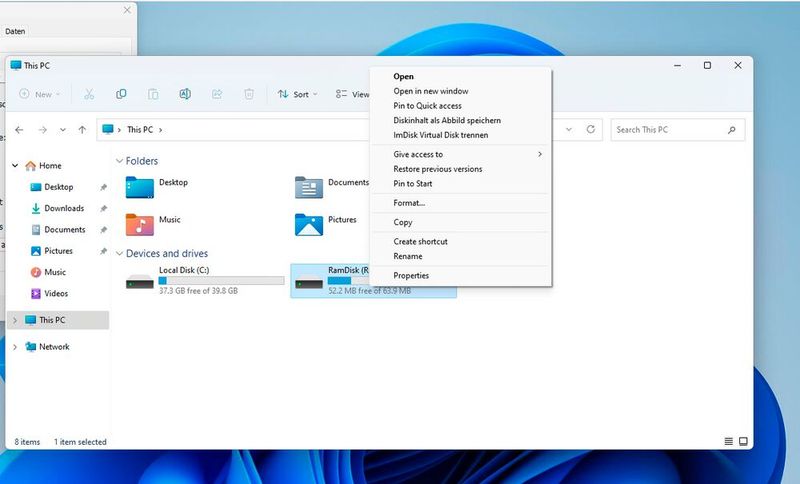Refresh the This PC view
Viewport: 800px width, 484px height.
591,130
